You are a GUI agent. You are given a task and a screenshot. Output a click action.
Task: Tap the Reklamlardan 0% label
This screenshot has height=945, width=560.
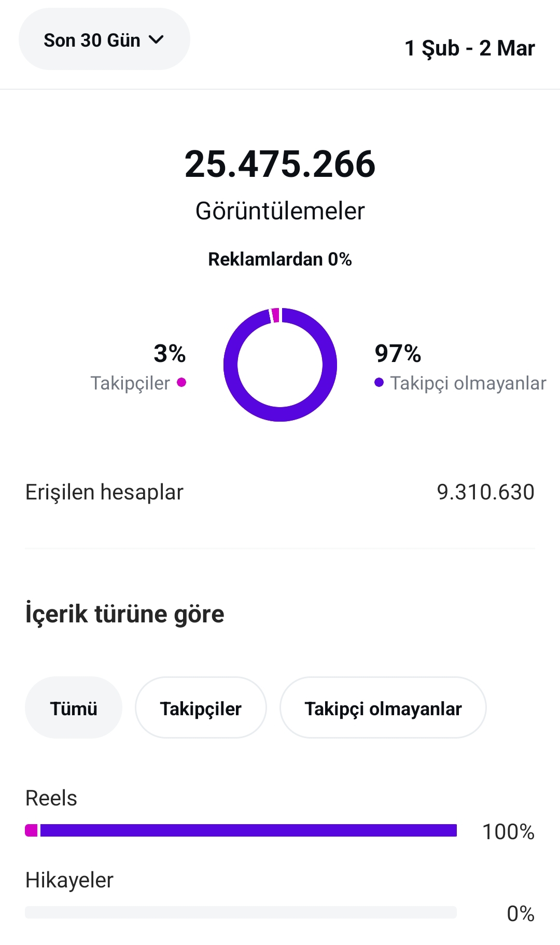280,259
